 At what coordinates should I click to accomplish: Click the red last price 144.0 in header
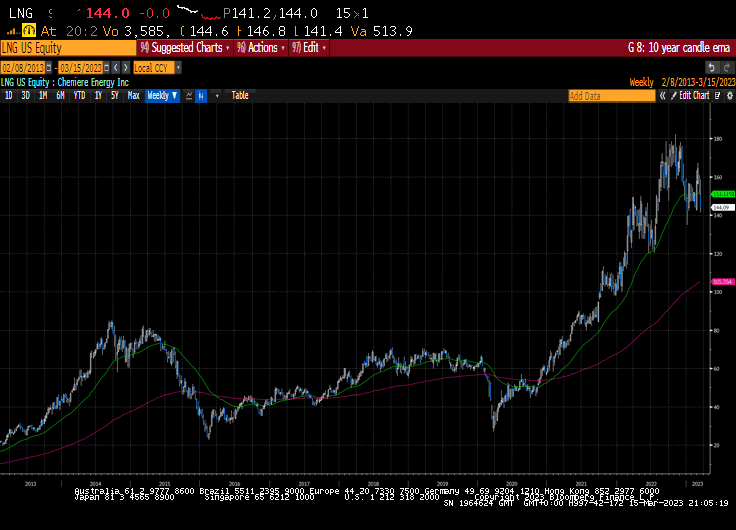(107, 13)
